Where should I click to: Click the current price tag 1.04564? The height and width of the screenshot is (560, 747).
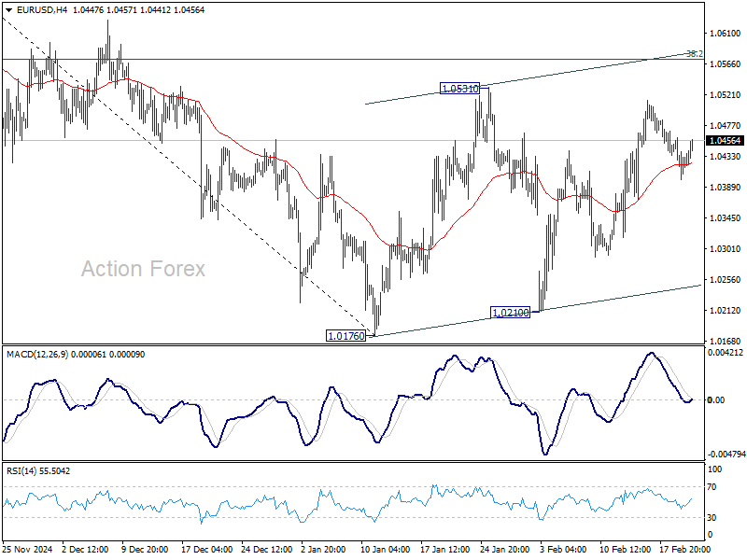726,141
